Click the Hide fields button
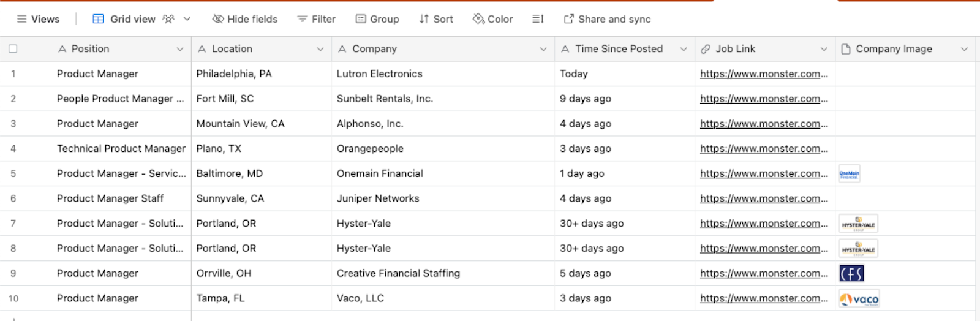Screen dimensions: 980x321 click(245, 19)
